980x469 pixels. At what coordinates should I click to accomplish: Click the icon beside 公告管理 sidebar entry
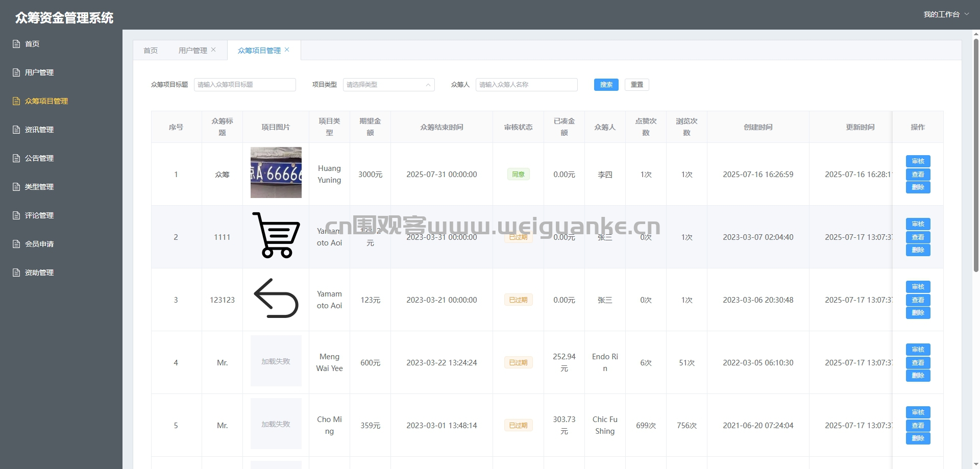(16, 158)
